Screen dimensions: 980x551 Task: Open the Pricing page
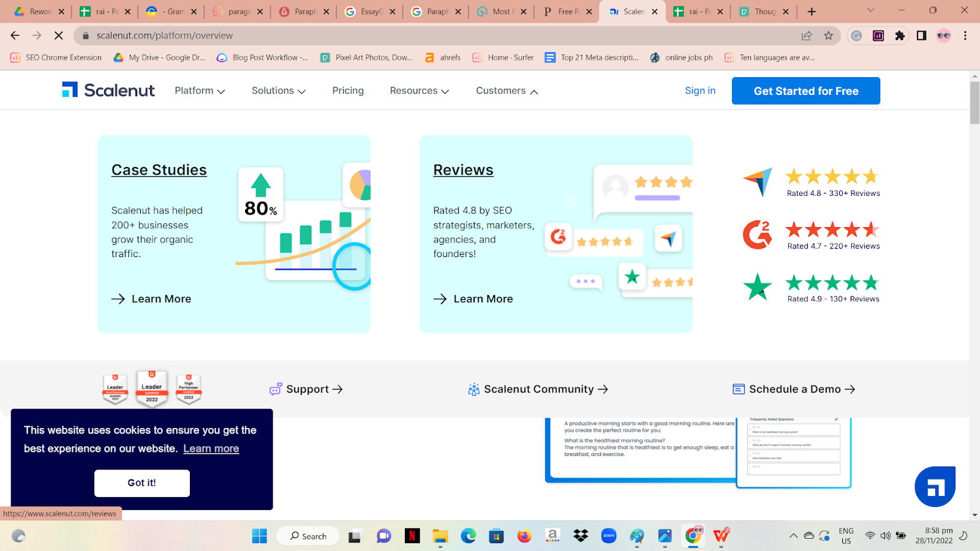(348, 91)
